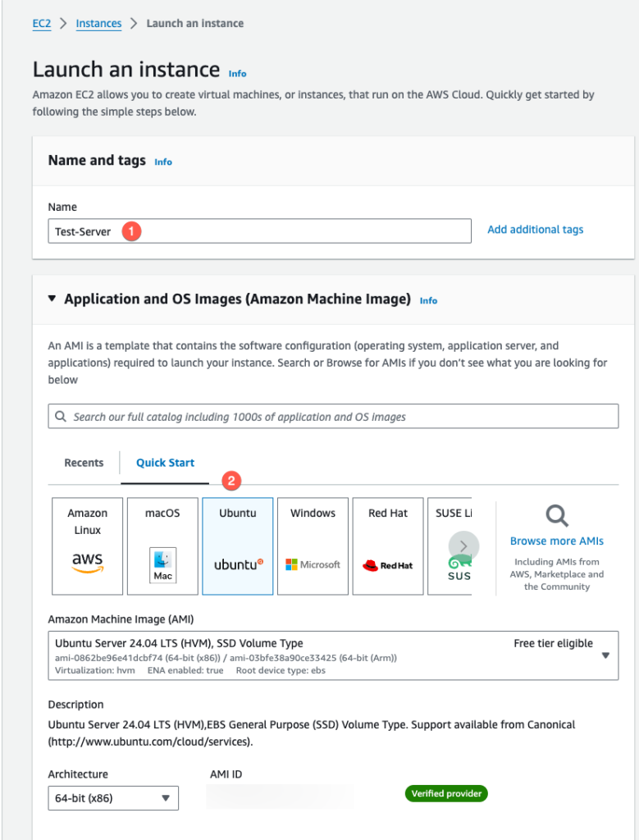Click the next arrow on OS carousel
The image size is (639, 840).
click(463, 546)
